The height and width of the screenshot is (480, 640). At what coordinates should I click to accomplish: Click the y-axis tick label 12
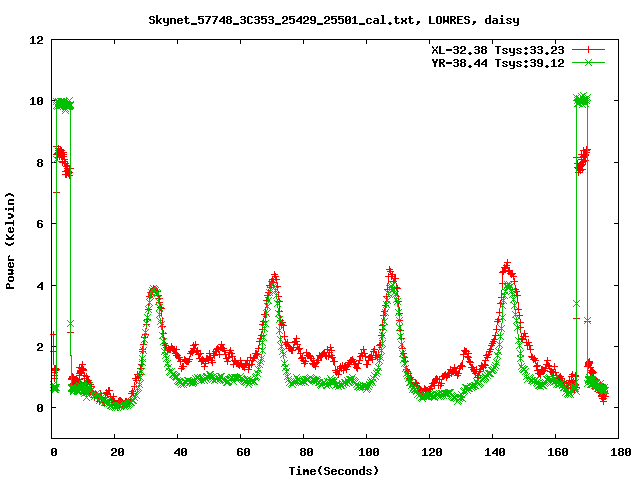(x=36, y=40)
